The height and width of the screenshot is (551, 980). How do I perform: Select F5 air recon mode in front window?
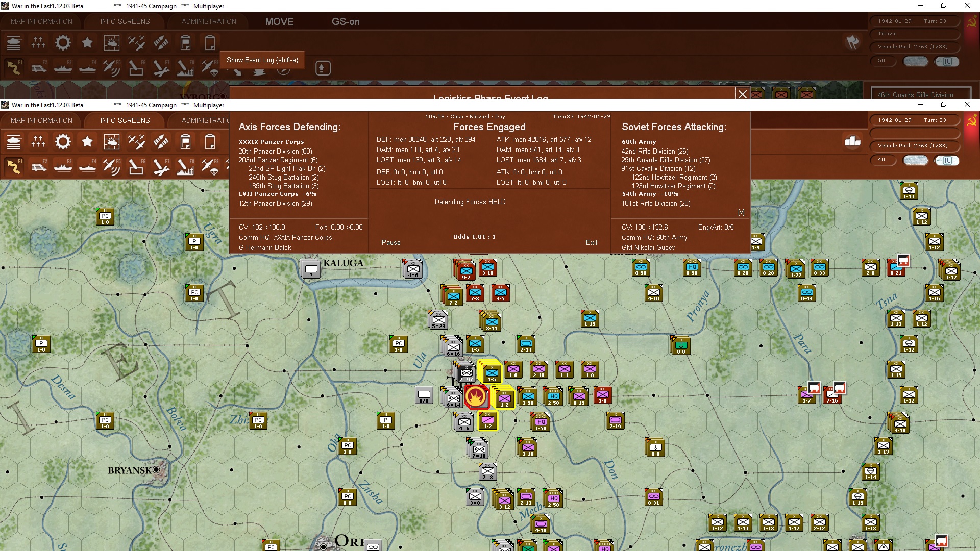112,167
